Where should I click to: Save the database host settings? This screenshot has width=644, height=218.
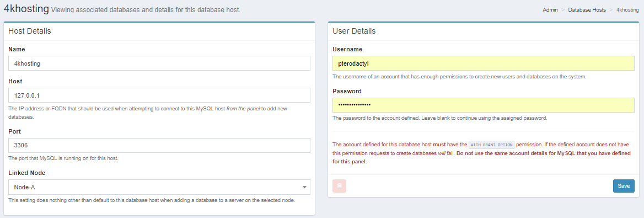pos(624,186)
